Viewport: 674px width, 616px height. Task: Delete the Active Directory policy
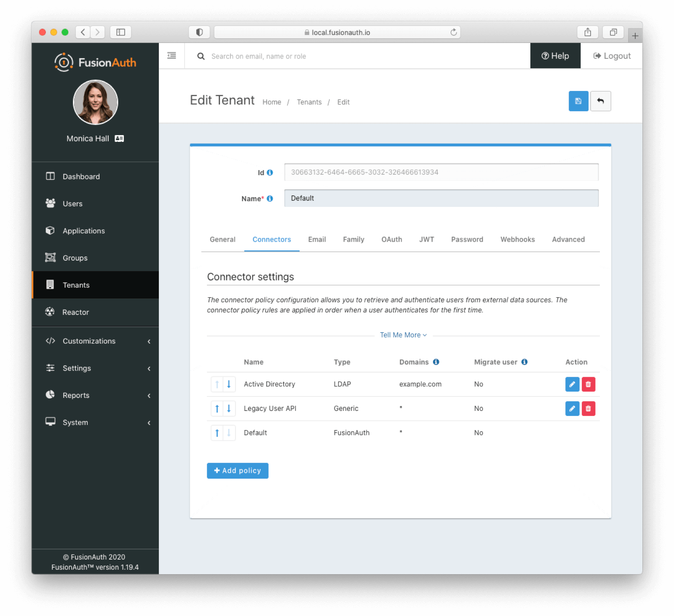pyautogui.click(x=588, y=384)
